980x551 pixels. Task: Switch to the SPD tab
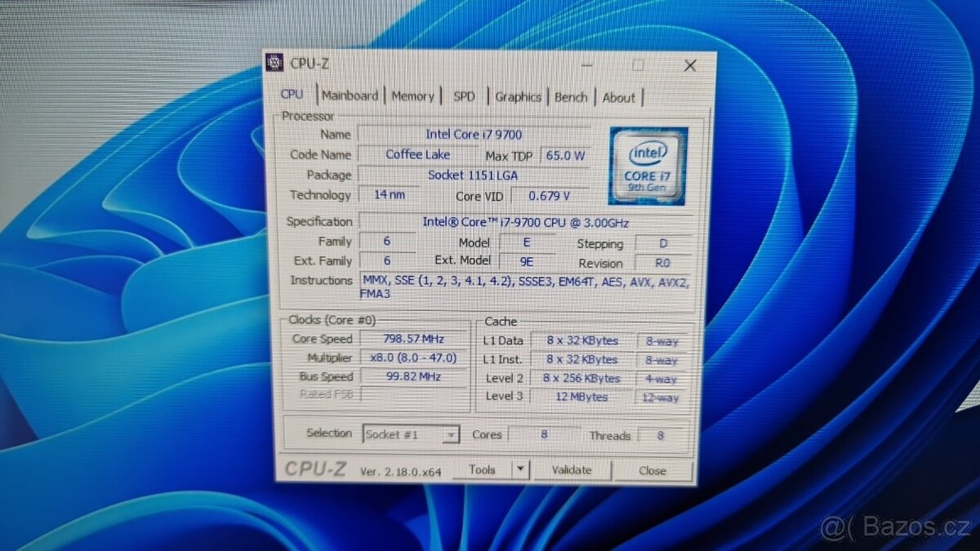tap(464, 96)
